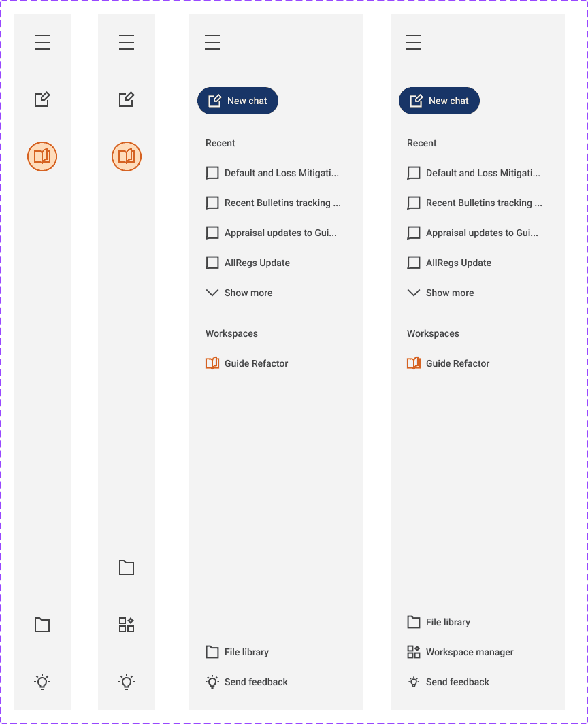Screen dimensions: 588x724
Task: Open the File library folder icon in second sidebar
Action: tap(126, 567)
